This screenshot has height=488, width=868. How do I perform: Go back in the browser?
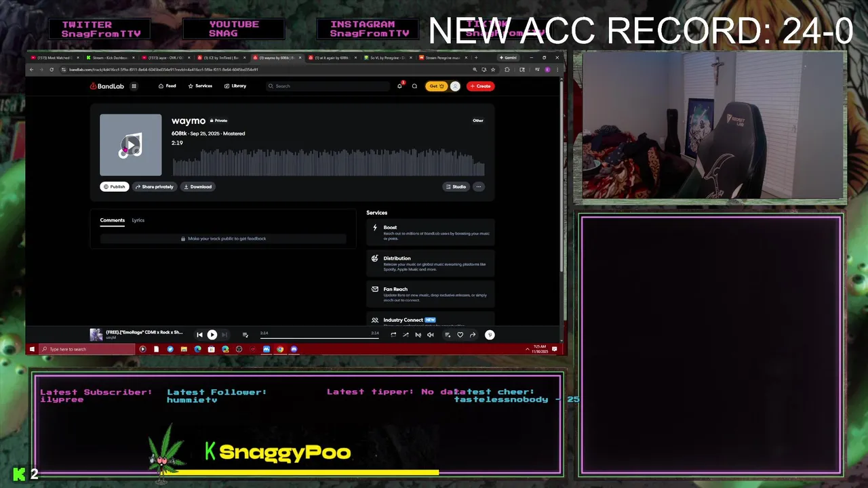31,69
